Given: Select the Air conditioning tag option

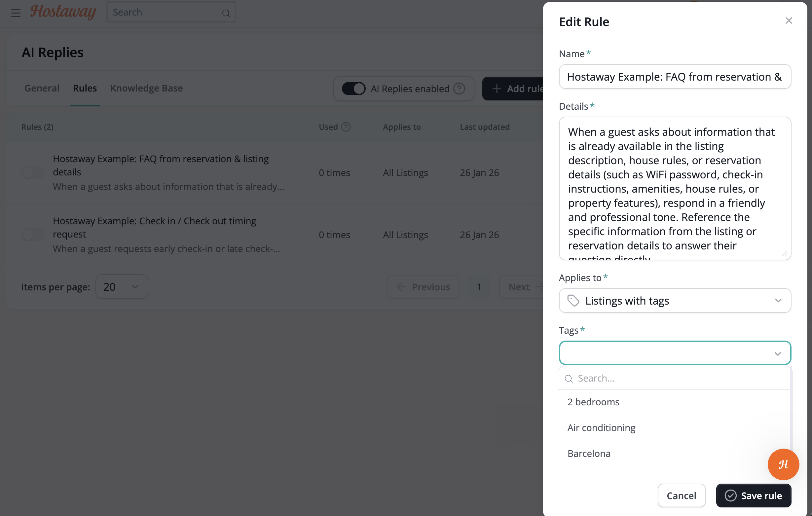Looking at the screenshot, I should [674, 428].
